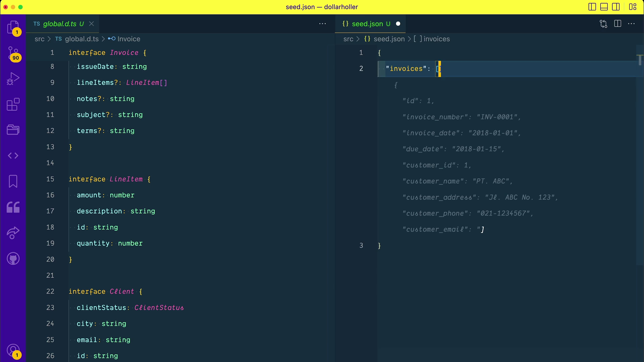Click the 'description: string' line
The height and width of the screenshot is (362, 644).
pos(116,211)
